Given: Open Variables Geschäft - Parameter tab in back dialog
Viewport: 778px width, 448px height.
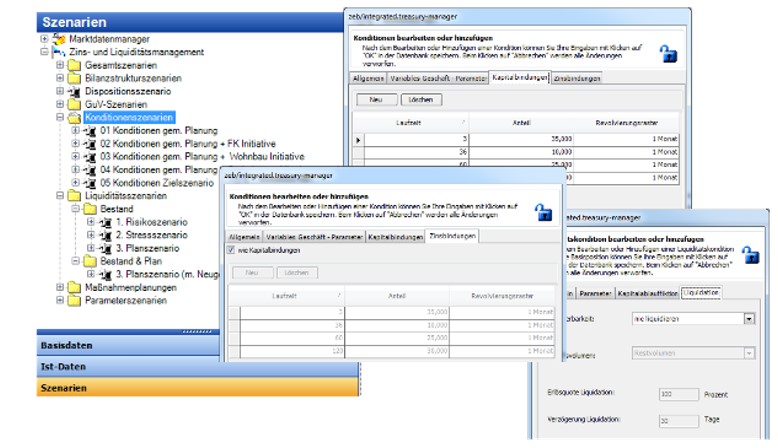Looking at the screenshot, I should click(438, 78).
